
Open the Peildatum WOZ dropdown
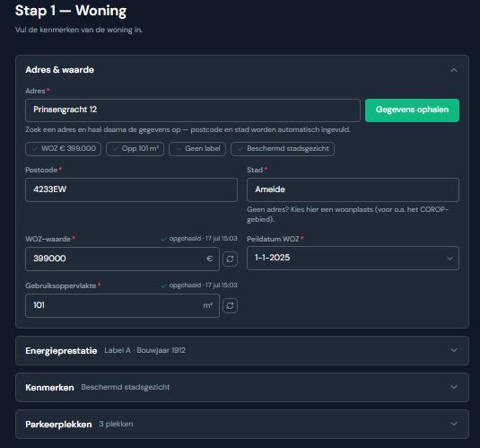click(x=353, y=258)
